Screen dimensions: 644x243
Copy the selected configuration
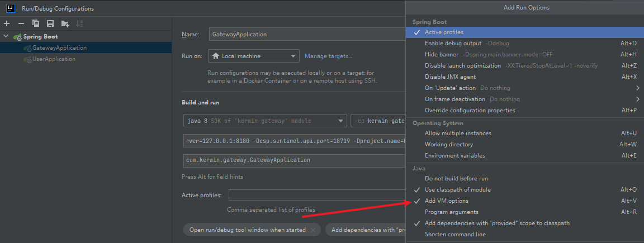coord(36,23)
